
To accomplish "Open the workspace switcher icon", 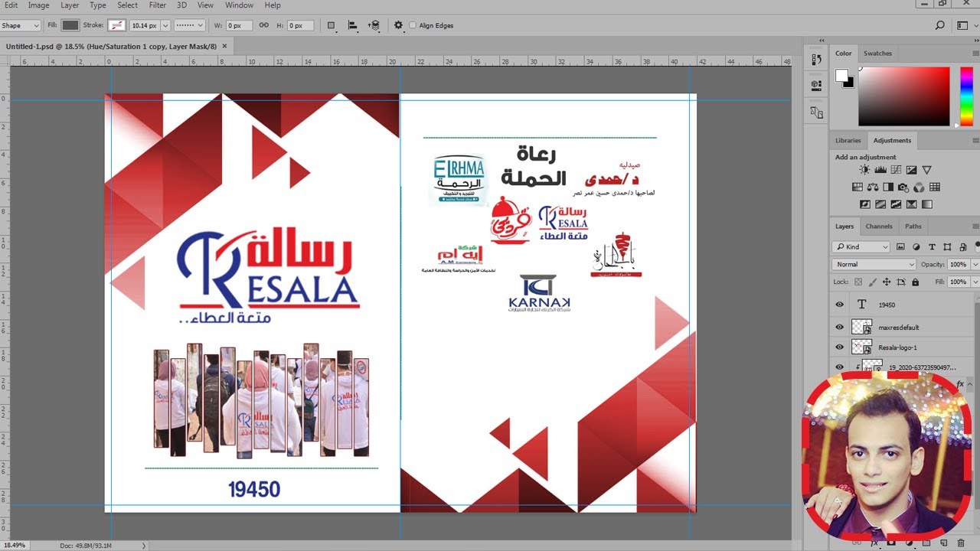I will tap(963, 25).
